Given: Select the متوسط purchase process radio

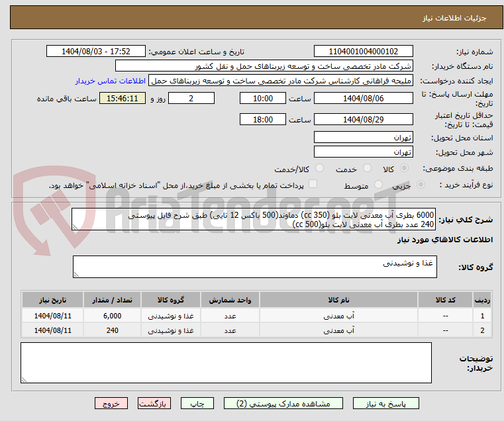Looking at the screenshot, I should (379, 185).
